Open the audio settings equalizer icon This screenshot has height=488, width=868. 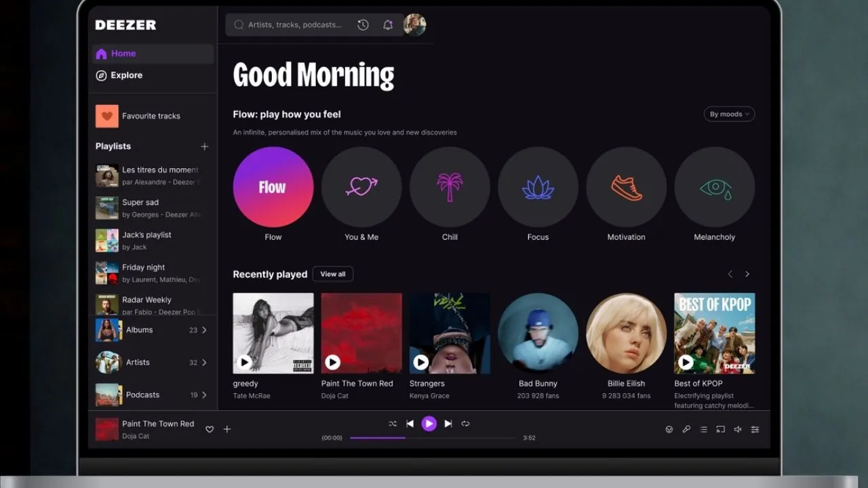click(x=755, y=429)
